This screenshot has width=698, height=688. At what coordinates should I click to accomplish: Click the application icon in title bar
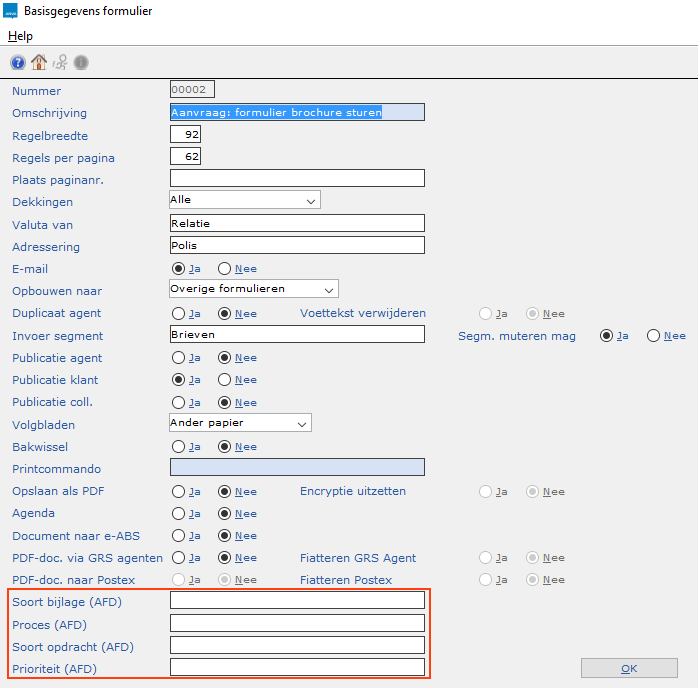coord(10,11)
